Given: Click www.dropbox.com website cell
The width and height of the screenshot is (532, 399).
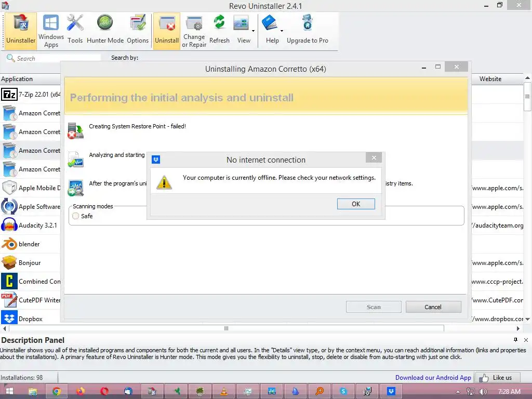Looking at the screenshot, I should (497, 318).
